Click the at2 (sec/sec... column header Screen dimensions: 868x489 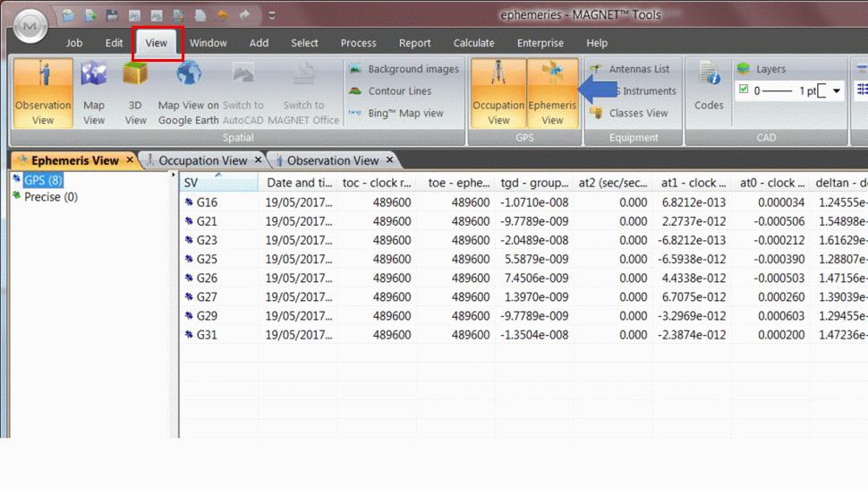[612, 183]
